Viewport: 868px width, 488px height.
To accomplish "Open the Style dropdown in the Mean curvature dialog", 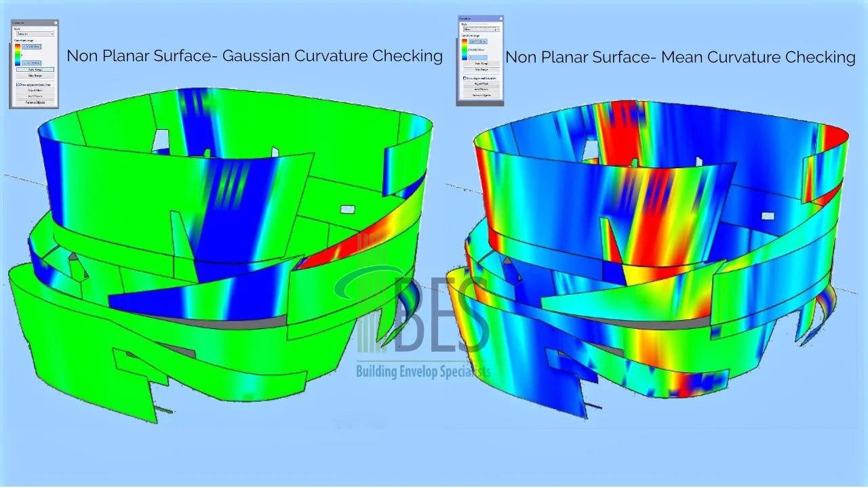I will pyautogui.click(x=481, y=29).
